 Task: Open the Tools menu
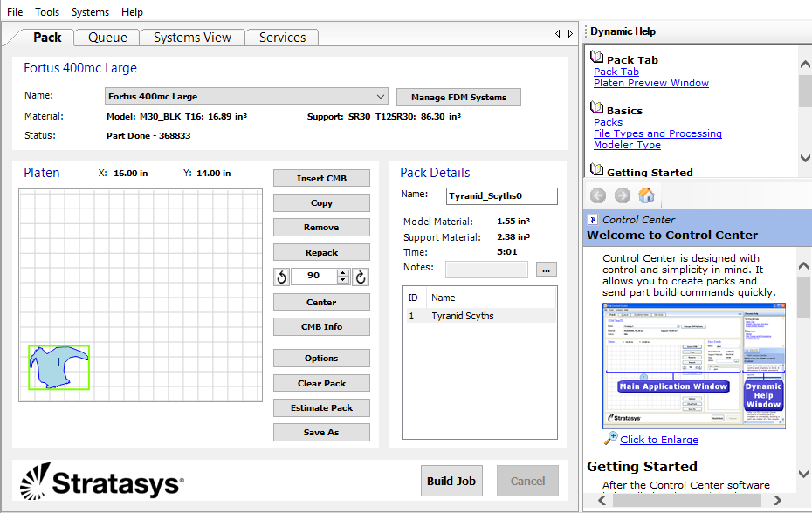tap(47, 12)
